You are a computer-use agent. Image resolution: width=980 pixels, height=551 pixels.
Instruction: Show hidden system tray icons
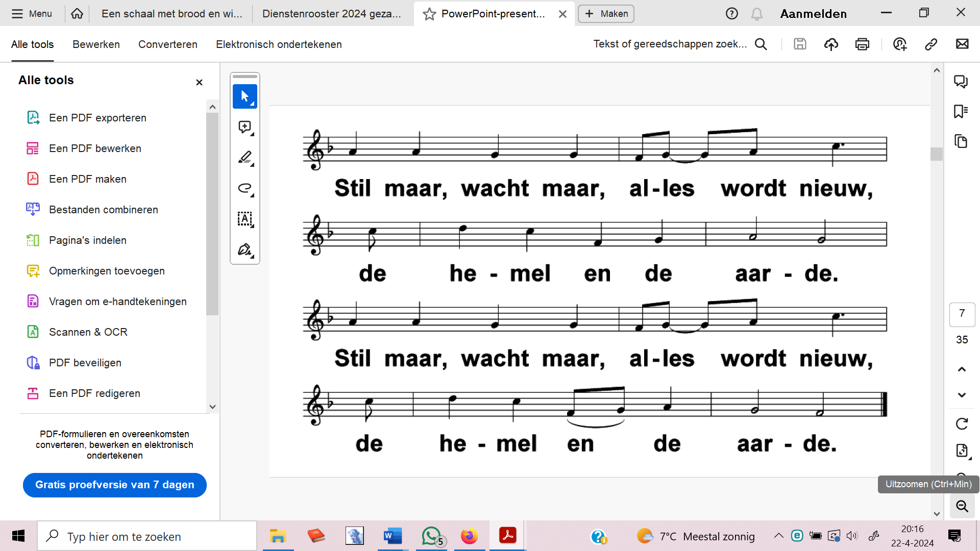(x=778, y=536)
